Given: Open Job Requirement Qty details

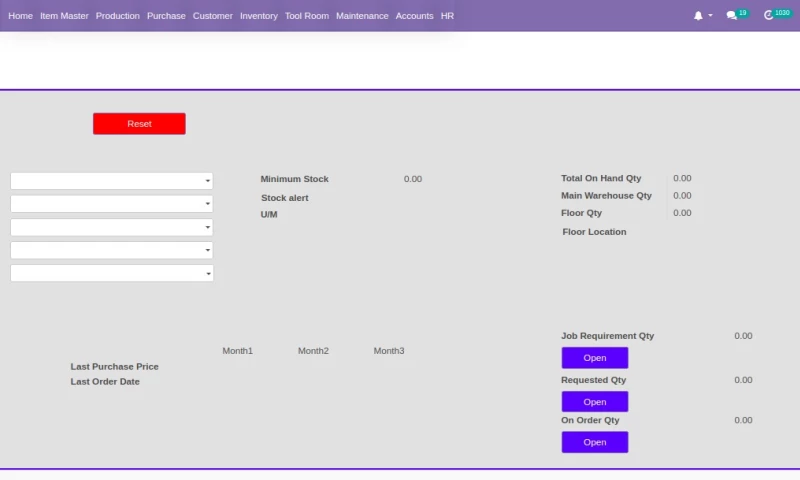Looking at the screenshot, I should pos(595,358).
